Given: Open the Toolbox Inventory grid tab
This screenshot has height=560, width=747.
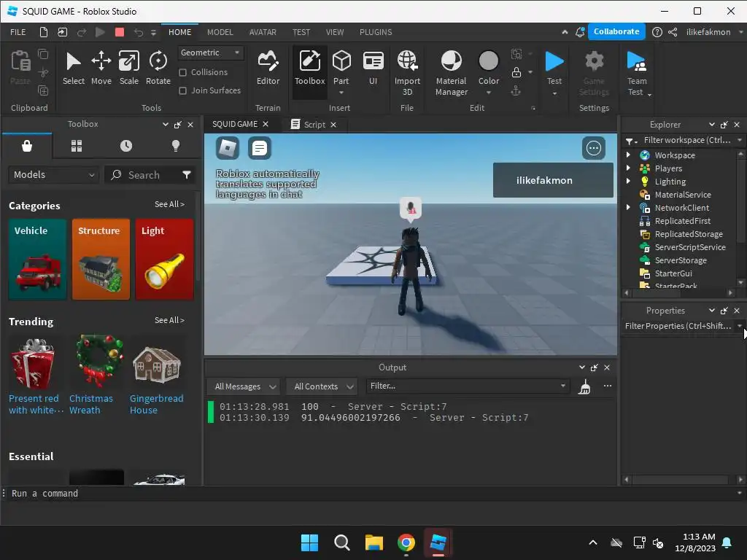Looking at the screenshot, I should (x=76, y=146).
